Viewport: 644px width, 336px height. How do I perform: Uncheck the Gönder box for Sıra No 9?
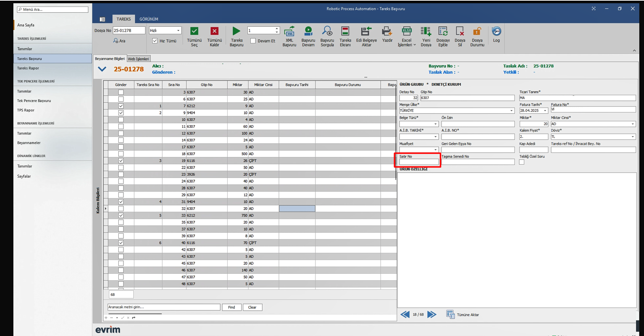pos(121,113)
